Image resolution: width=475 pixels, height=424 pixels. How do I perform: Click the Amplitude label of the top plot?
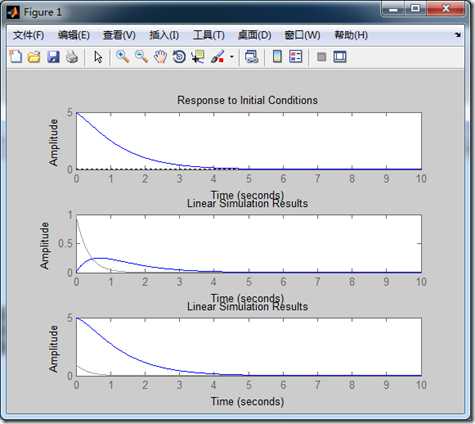tap(53, 142)
